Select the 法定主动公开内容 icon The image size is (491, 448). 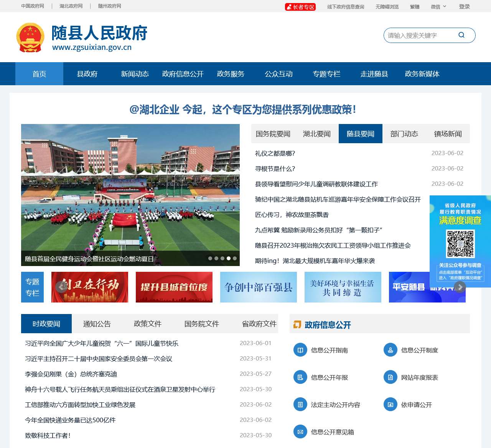(x=300, y=404)
